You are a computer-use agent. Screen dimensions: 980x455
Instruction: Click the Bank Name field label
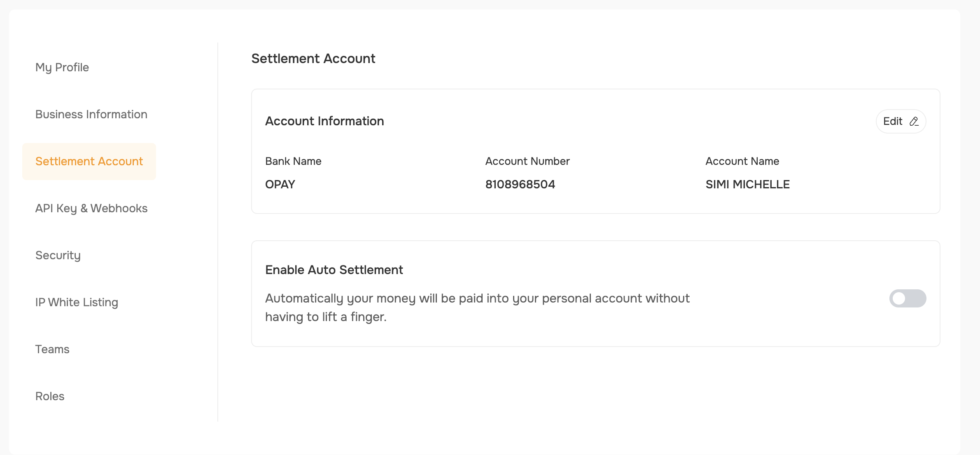(x=293, y=161)
